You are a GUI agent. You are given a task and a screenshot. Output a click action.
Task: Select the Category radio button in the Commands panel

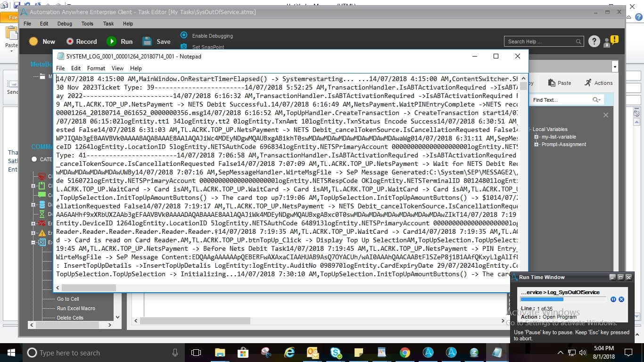coord(34,159)
